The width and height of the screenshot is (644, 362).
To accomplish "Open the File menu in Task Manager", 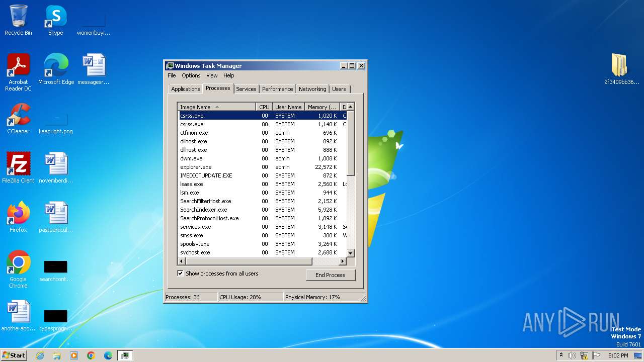I will pyautogui.click(x=172, y=75).
